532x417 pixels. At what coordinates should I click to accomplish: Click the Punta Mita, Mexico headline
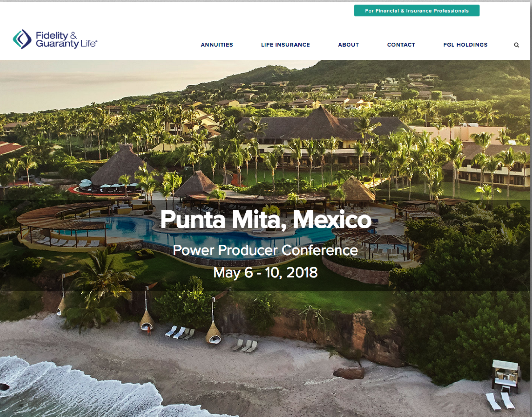(266, 219)
